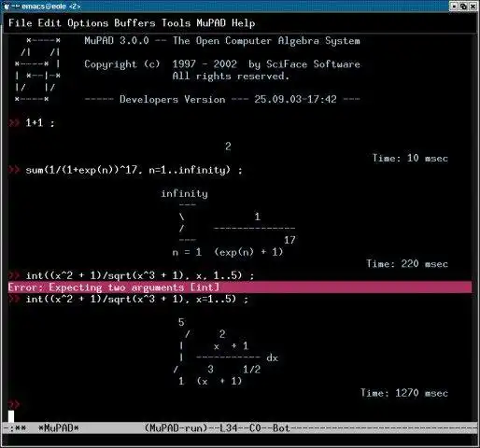This screenshot has width=480, height=448.
Task: Click the 'L34' line number in mode line
Action: coord(228,428)
